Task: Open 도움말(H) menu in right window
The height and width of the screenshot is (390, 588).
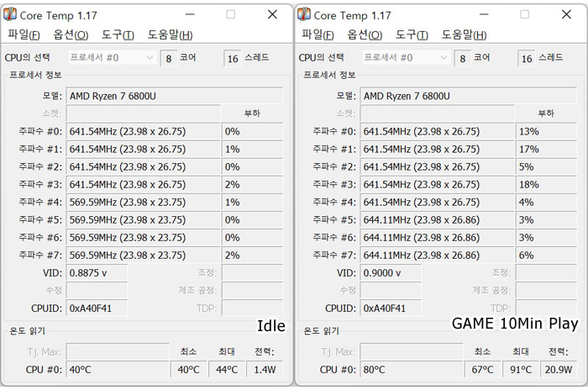Action: click(464, 34)
